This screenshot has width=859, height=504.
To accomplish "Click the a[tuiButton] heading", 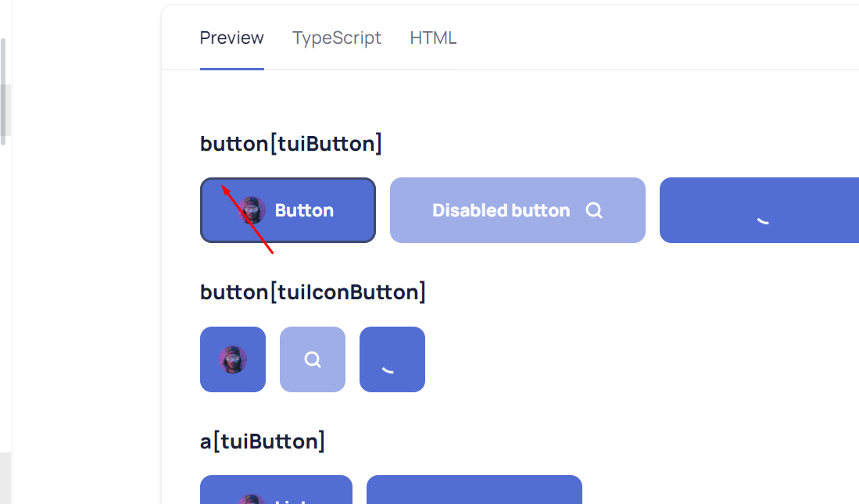I will point(263,441).
